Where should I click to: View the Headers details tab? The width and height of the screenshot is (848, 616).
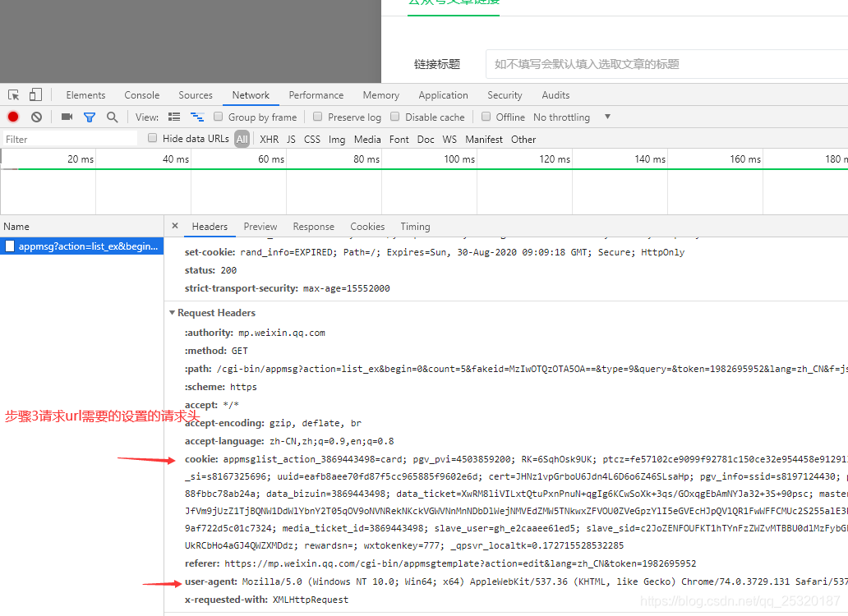pyautogui.click(x=210, y=227)
